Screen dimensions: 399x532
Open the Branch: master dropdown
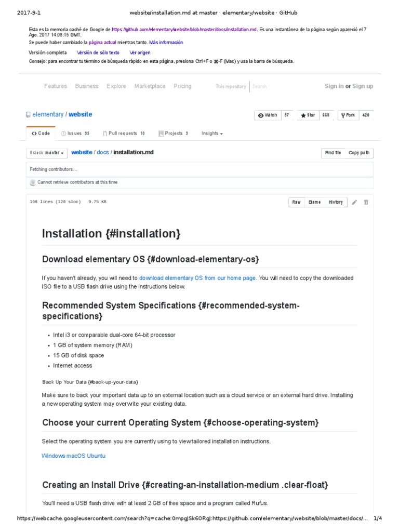[46, 153]
